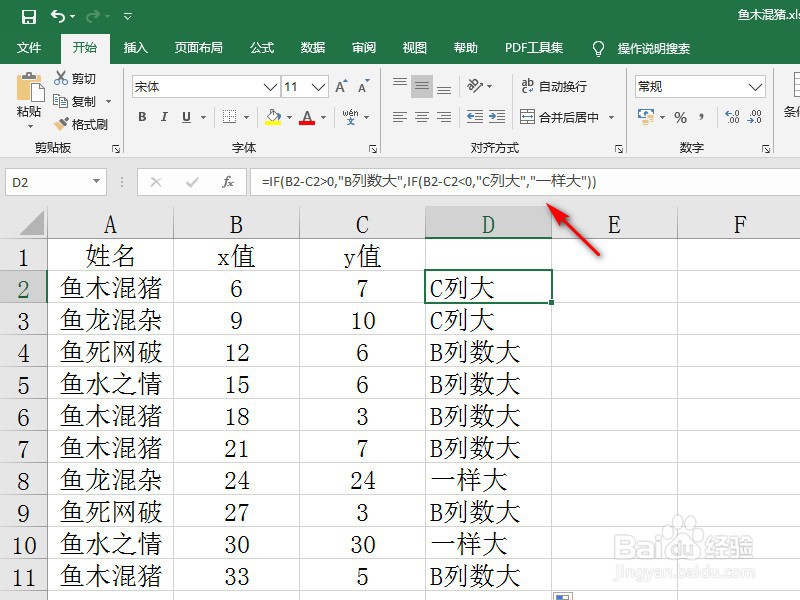Open the 文件 menu
Image resolution: width=800 pixels, height=600 pixels.
point(29,47)
